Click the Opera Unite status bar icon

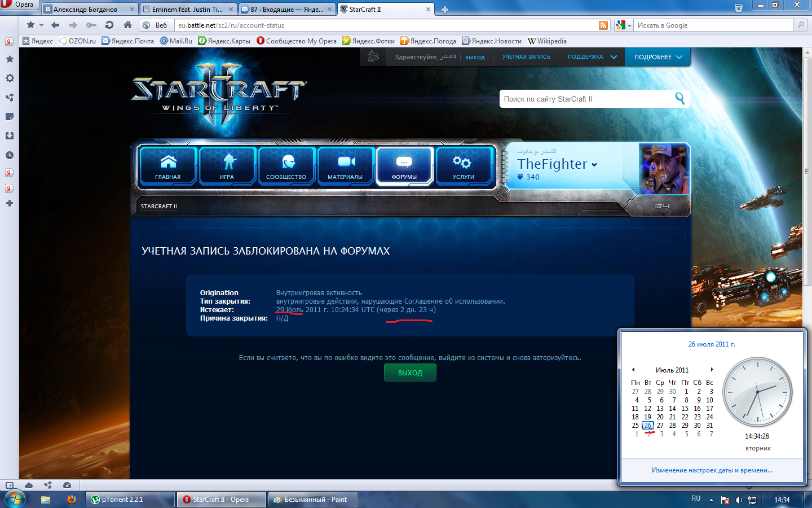point(48,485)
